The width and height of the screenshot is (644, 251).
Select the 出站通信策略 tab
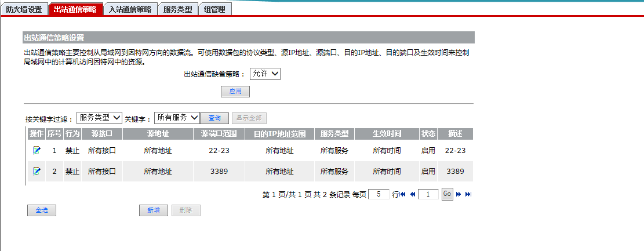tap(75, 9)
